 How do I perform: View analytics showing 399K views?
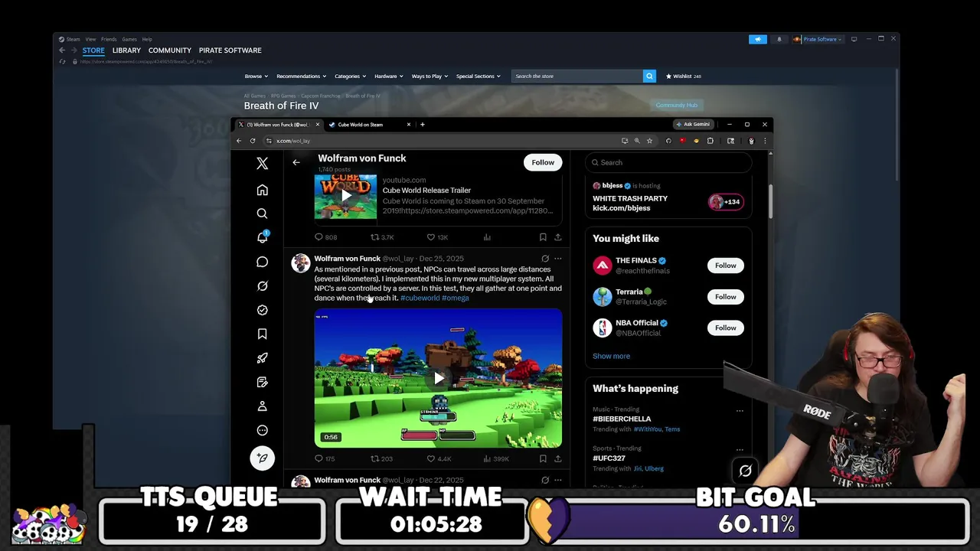click(x=496, y=458)
